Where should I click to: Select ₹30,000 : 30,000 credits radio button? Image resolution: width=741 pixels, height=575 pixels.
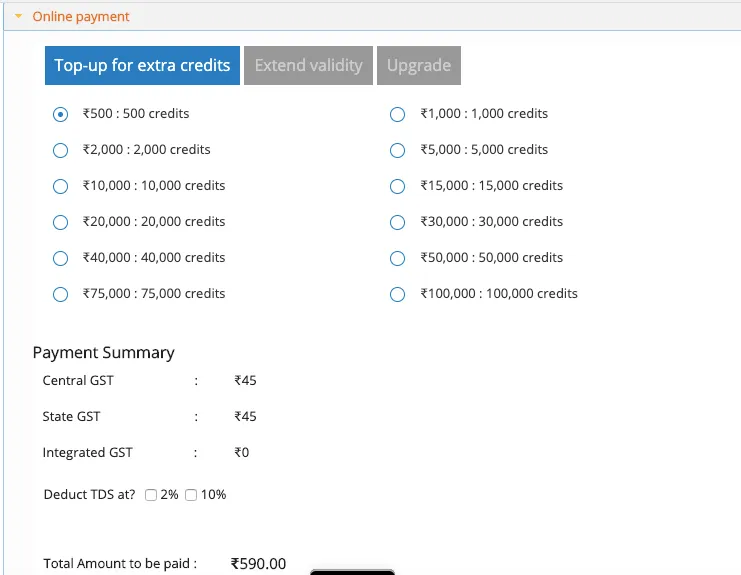(x=397, y=222)
